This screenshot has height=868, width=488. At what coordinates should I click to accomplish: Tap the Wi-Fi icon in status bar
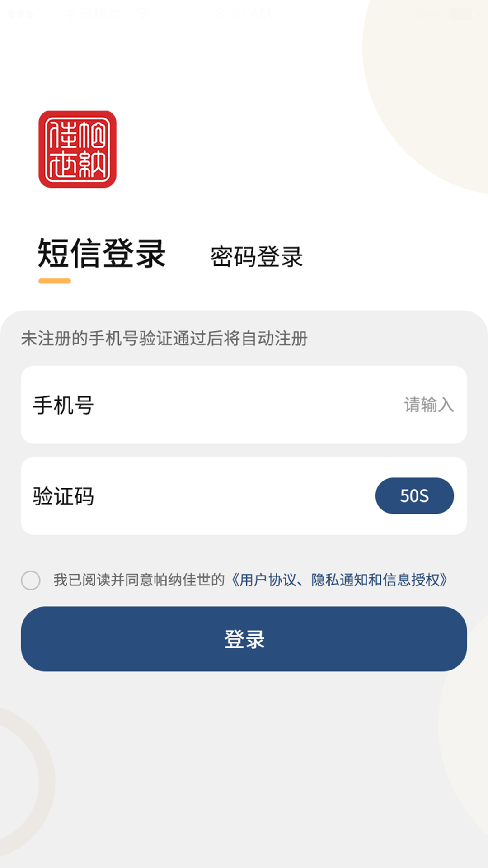tap(142, 14)
